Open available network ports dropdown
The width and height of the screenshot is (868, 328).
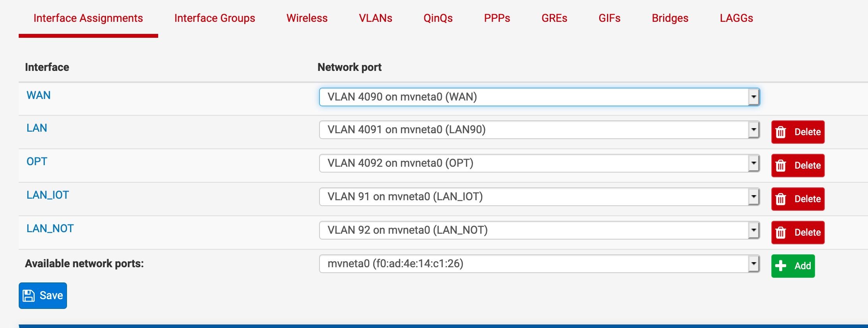539,264
